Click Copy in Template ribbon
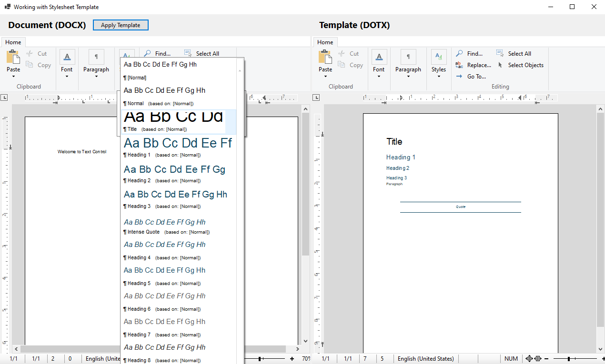Viewport: 605px width, 364px height. (x=351, y=65)
